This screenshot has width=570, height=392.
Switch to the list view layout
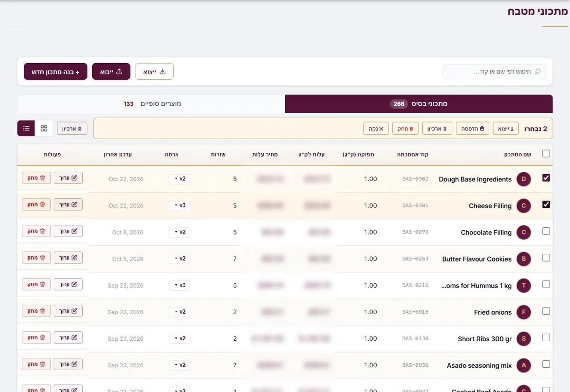point(26,128)
